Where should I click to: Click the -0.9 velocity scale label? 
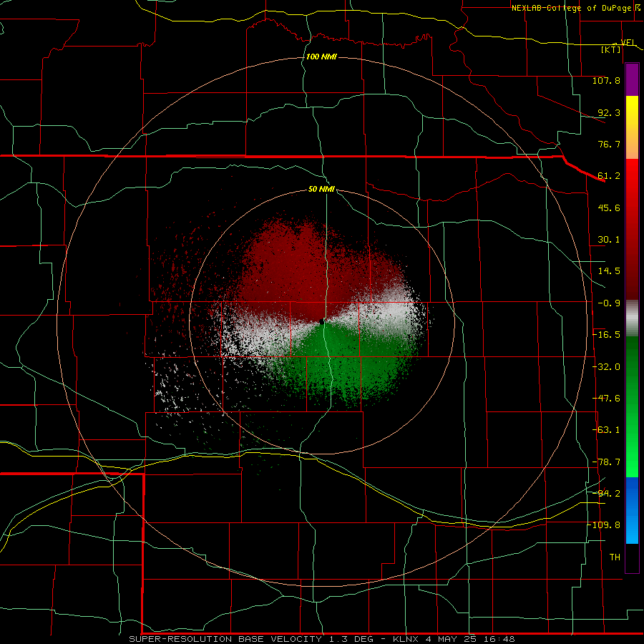[609, 303]
